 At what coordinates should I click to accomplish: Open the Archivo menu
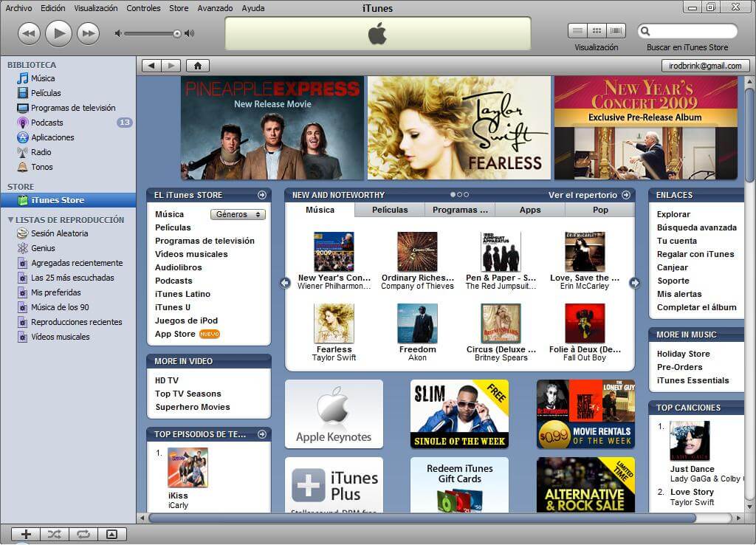pos(18,8)
